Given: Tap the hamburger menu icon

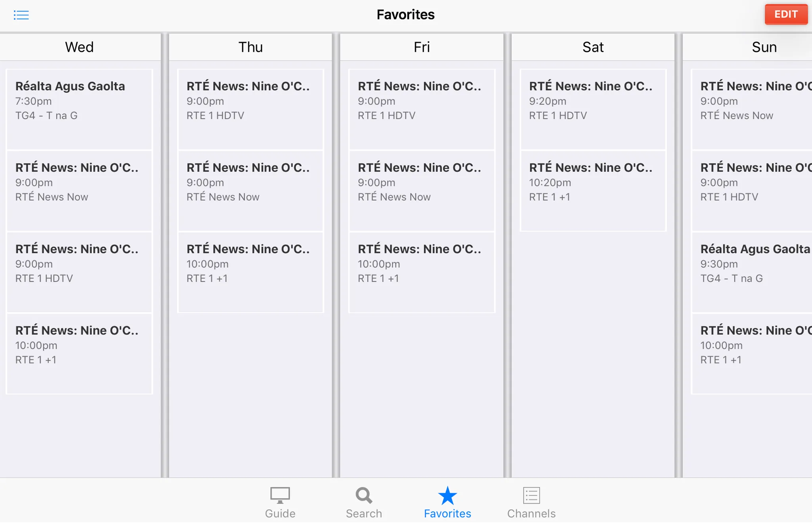Looking at the screenshot, I should point(21,14).
